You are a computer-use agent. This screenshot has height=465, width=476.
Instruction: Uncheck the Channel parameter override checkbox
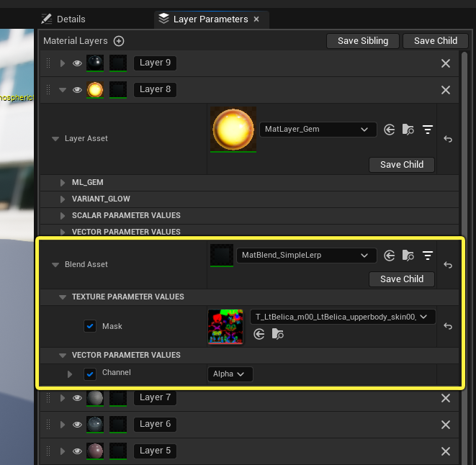coord(90,374)
